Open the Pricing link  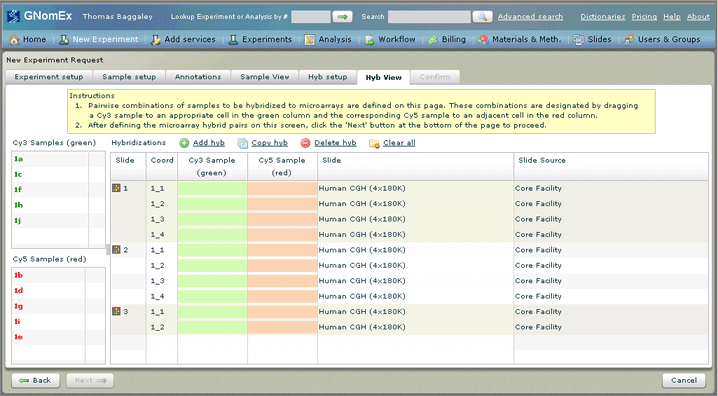point(644,16)
